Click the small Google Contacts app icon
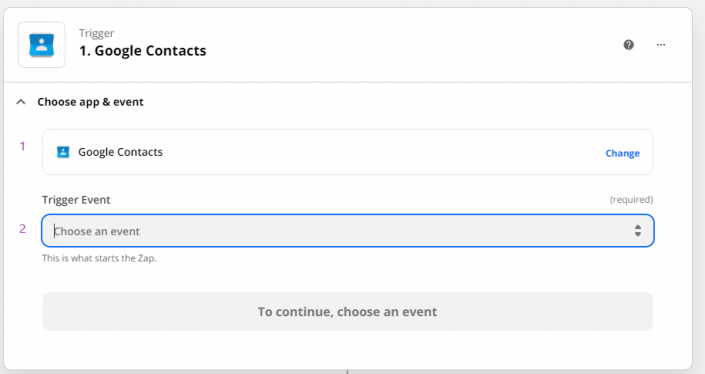This screenshot has height=374, width=705. pyautogui.click(x=63, y=152)
